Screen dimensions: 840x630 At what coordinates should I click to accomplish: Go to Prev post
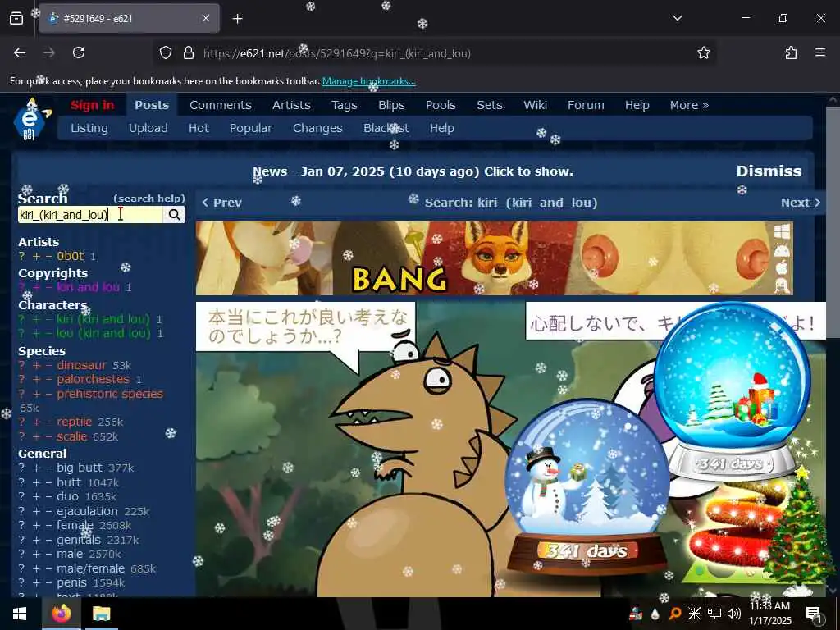pyautogui.click(x=221, y=203)
